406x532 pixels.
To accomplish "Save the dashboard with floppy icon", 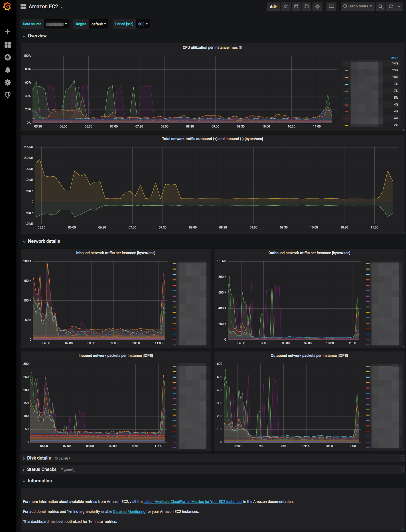I will tap(307, 6).
